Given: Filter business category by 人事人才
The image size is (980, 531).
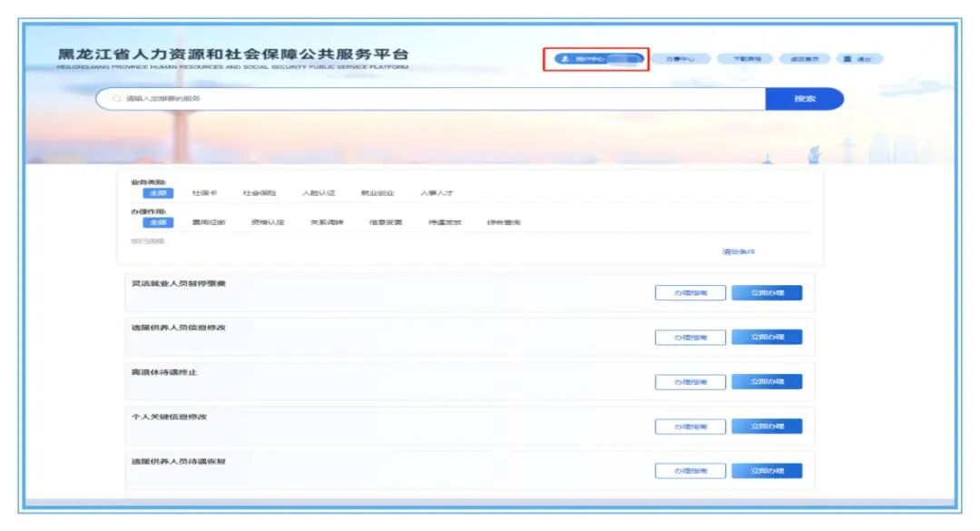Looking at the screenshot, I should (x=436, y=193).
